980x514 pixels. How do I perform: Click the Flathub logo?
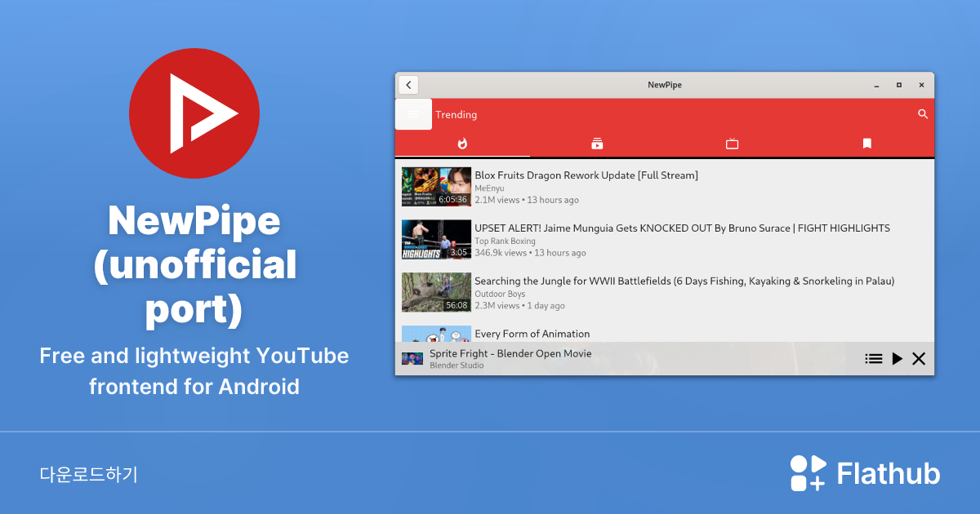coord(865,473)
